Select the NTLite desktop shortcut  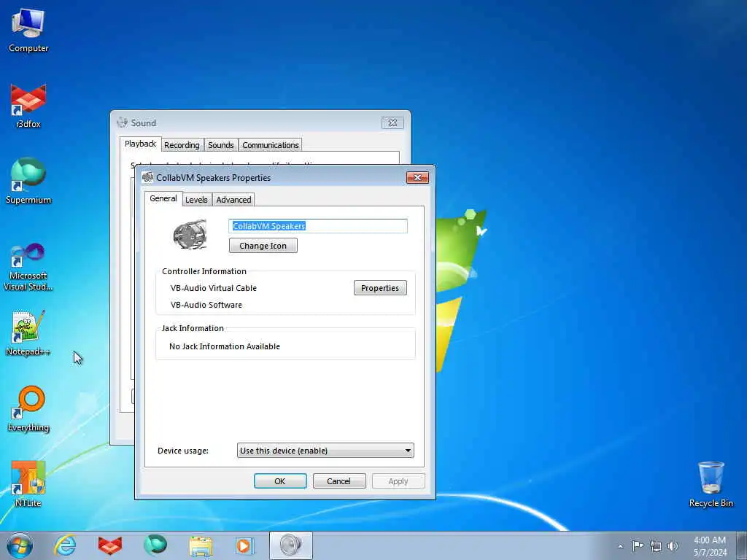pyautogui.click(x=28, y=484)
